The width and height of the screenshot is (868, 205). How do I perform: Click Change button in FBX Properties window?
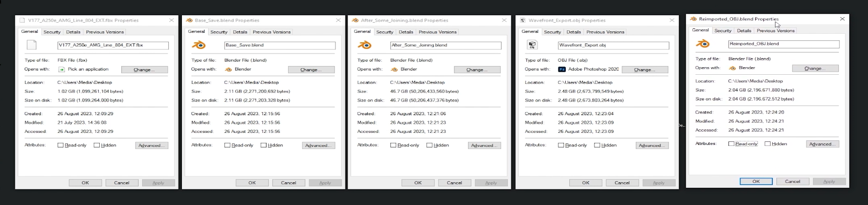tap(144, 70)
